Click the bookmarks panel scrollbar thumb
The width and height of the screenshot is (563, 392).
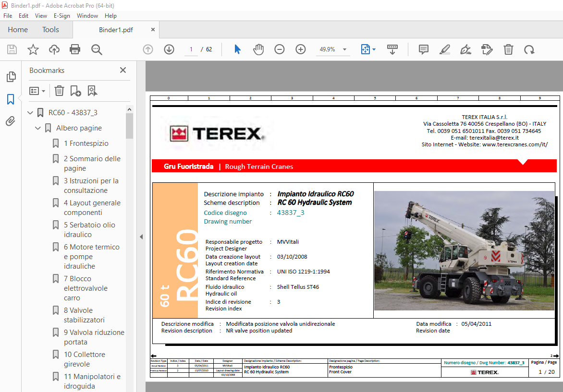coord(130,126)
